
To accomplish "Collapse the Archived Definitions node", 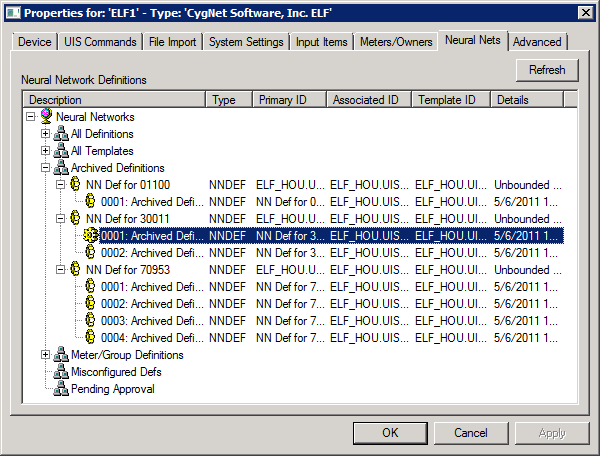I will 46,168.
